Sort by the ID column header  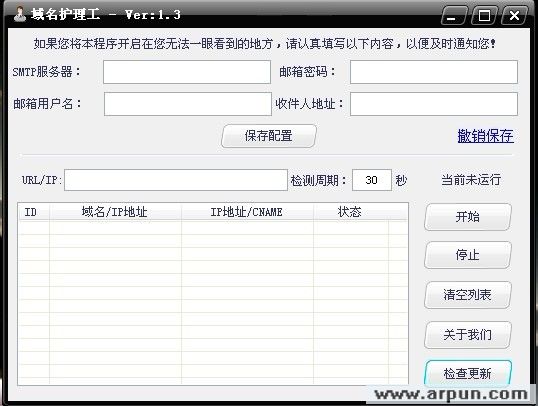34,212
